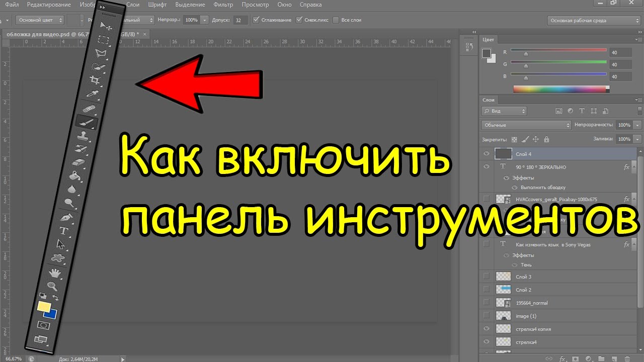Hide the 90 ° 180 ° ЗЕРКАЛЬНО layer
Viewport: 644px width, 362px height.
pos(486,167)
